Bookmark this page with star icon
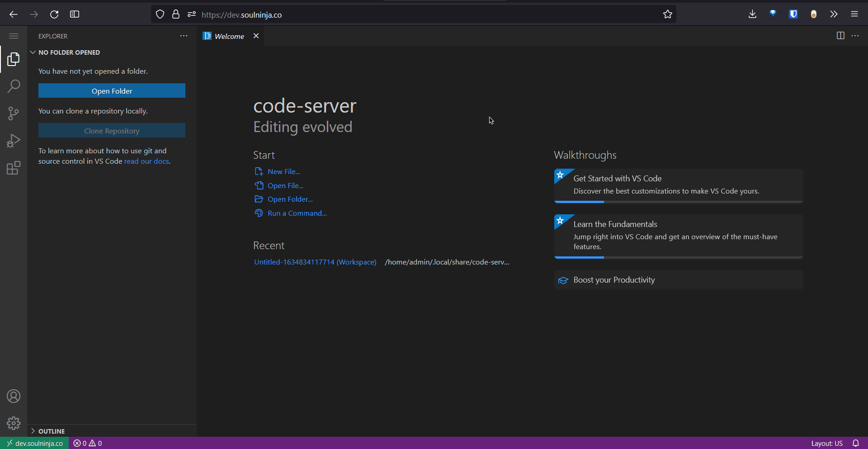Viewport: 868px width, 449px height. 667,14
